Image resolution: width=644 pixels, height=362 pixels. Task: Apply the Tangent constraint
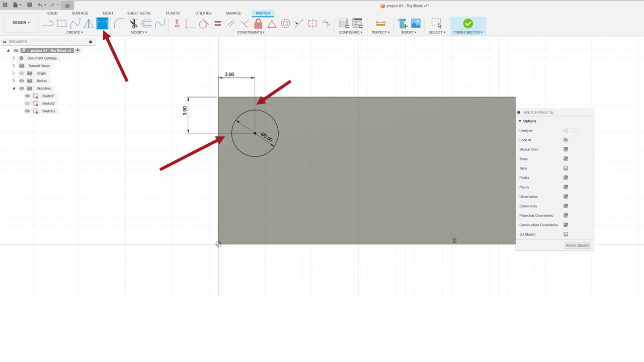[204, 23]
